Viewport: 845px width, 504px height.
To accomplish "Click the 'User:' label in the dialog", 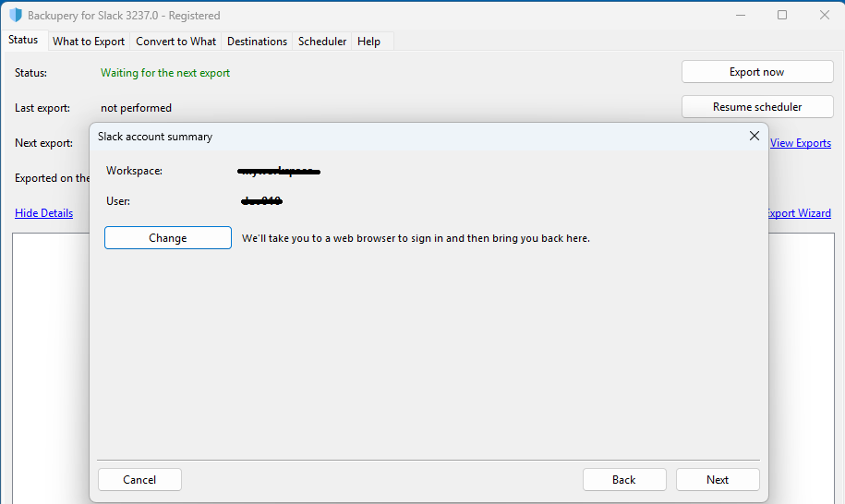I will point(118,201).
